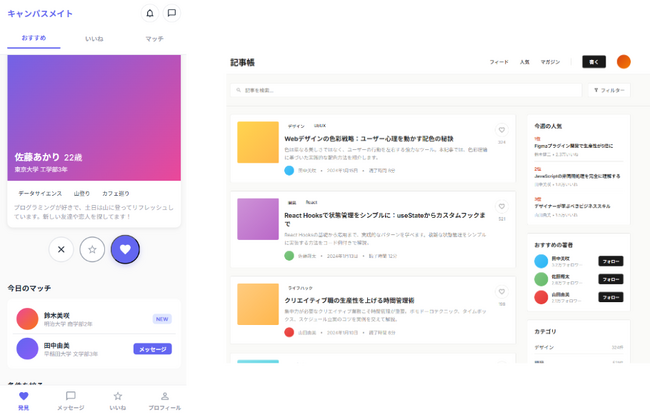Toggle heart on the React Hooks article
The height and width of the screenshot is (415, 650).
501,207
